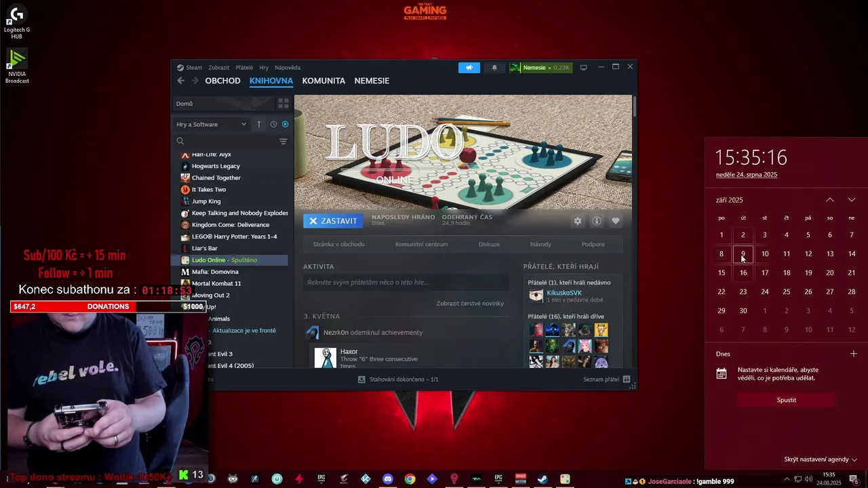Open friend KikuskoSVK profile
The image size is (868, 488).
(564, 293)
